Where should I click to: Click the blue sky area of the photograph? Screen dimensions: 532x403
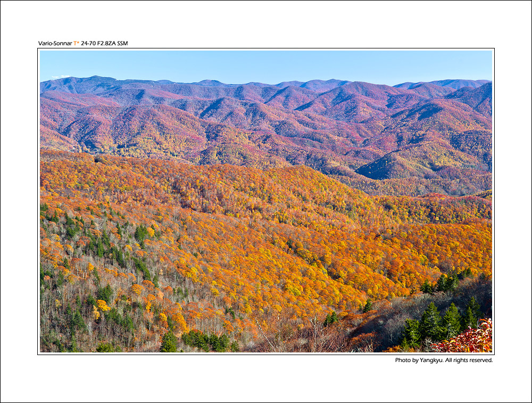pyautogui.click(x=266, y=64)
